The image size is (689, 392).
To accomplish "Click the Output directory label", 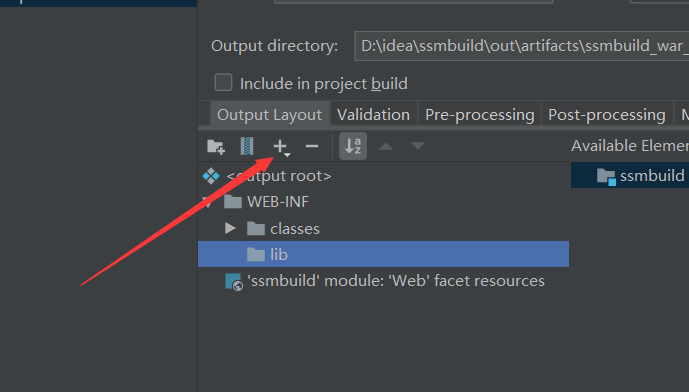I will (275, 46).
